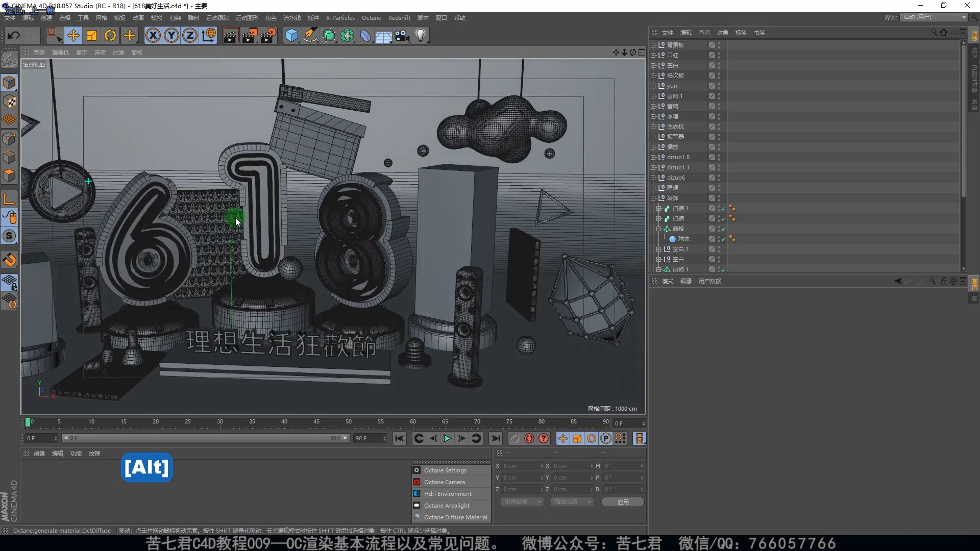980x551 pixels.
Task: Click the Pen spline tool icon
Action: 310,35
